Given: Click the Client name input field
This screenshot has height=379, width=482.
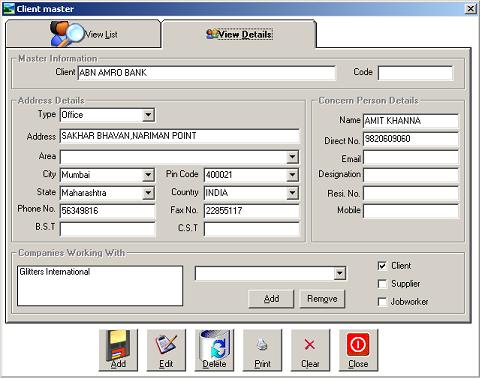Looking at the screenshot, I should 207,73.
